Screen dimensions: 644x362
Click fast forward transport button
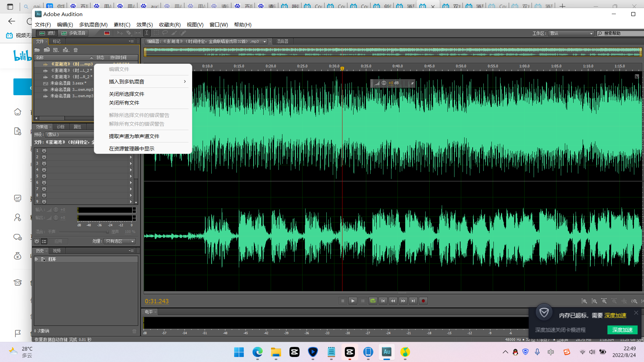pos(403,301)
